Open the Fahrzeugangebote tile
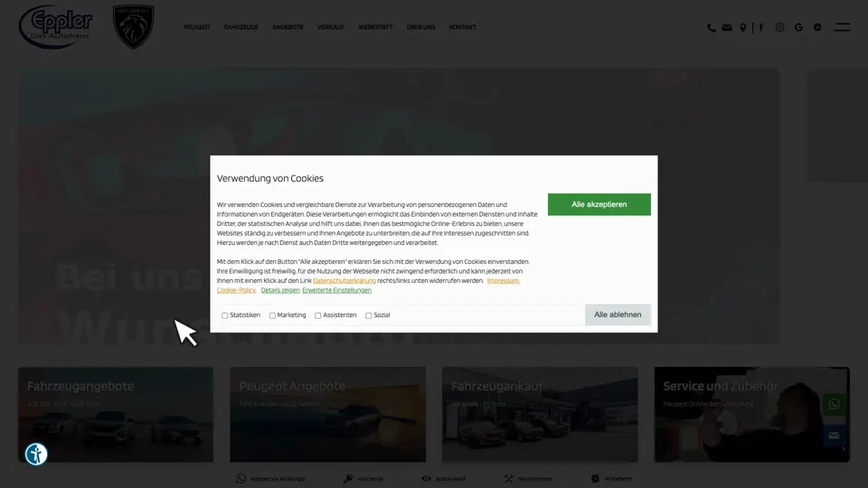 coord(116,415)
